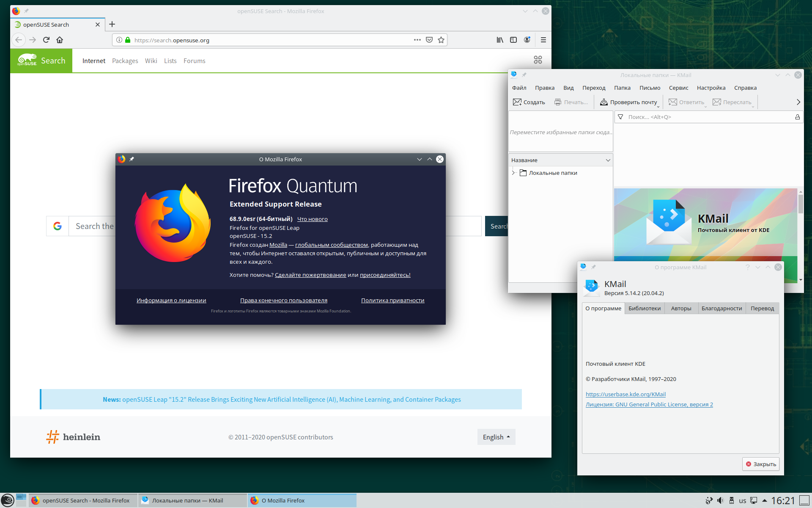Click the Firefox back arrow button
812x508 pixels.
pyautogui.click(x=19, y=40)
